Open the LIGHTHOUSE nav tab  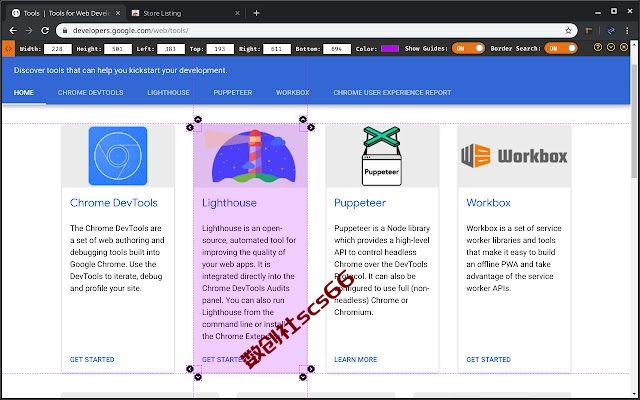[x=168, y=93]
